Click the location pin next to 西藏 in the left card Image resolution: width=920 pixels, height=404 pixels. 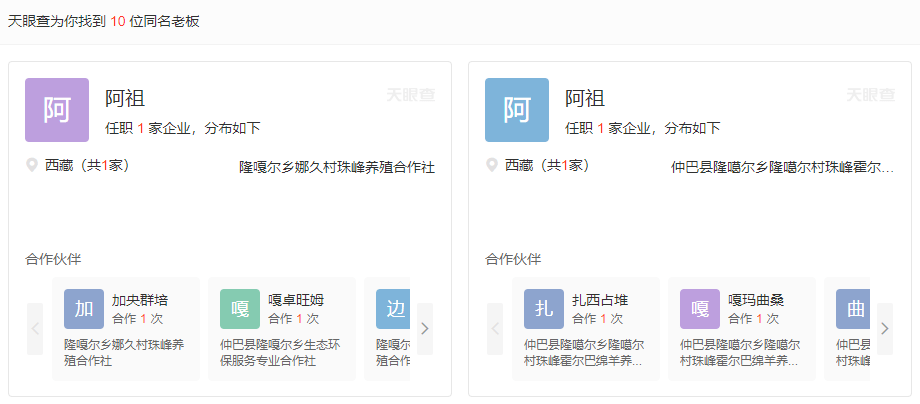[32, 165]
